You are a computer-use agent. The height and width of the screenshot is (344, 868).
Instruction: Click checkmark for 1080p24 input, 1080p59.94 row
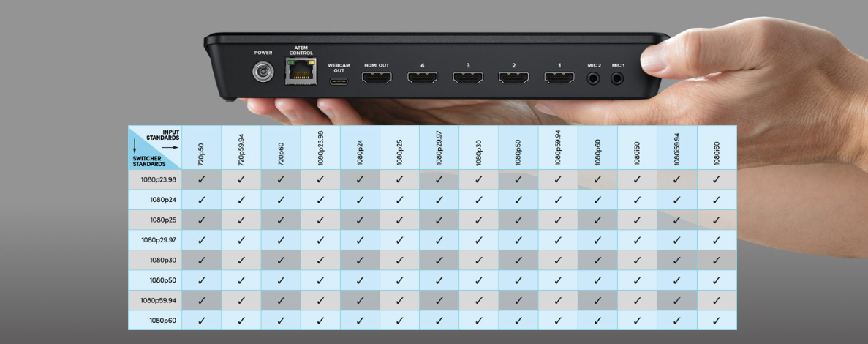[x=361, y=300]
